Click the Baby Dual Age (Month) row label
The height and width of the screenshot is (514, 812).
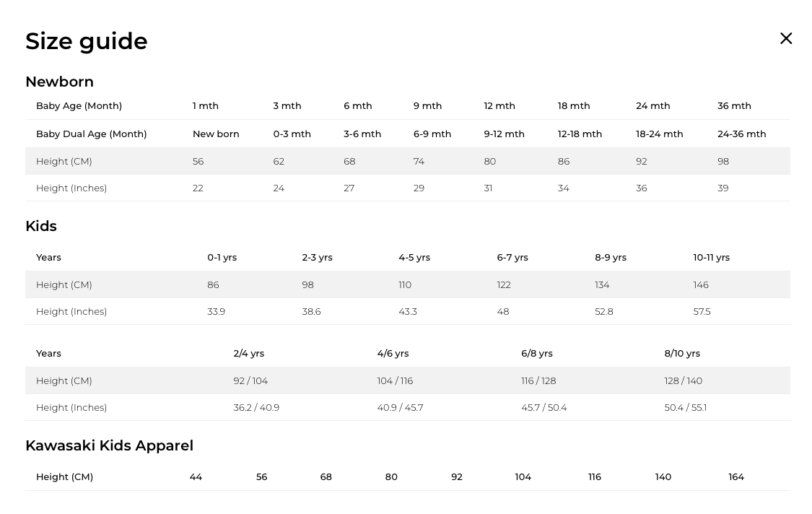[x=91, y=134]
